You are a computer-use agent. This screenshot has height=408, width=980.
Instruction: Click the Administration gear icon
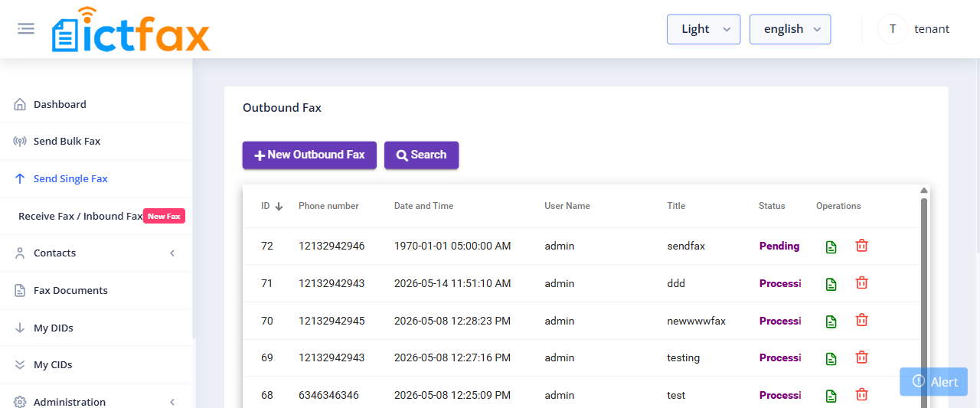pyautogui.click(x=20, y=402)
